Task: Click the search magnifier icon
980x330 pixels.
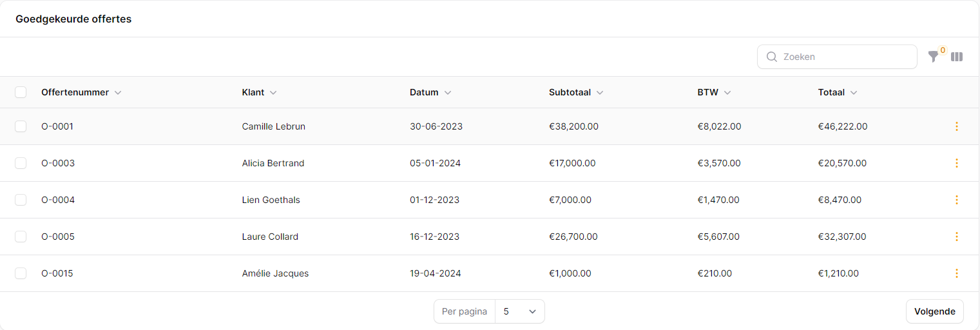Action: coord(771,57)
